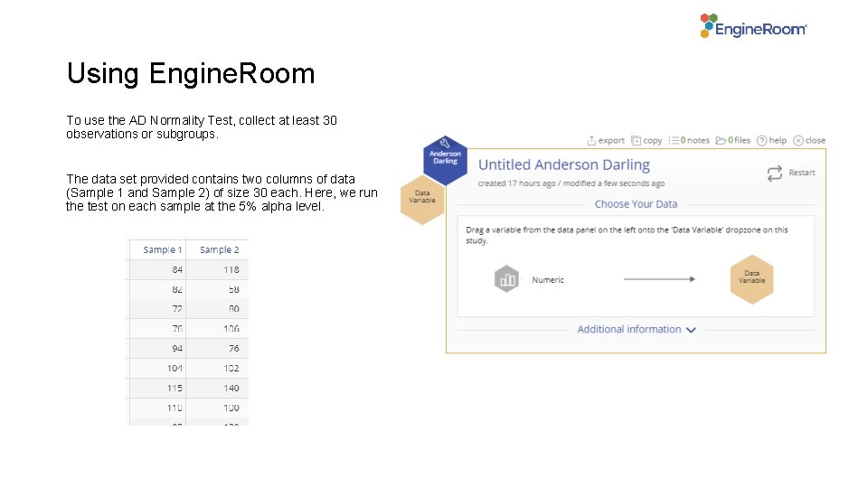The height and width of the screenshot is (488, 868).
Task: Click the Numeric variable type icon
Action: click(x=506, y=279)
